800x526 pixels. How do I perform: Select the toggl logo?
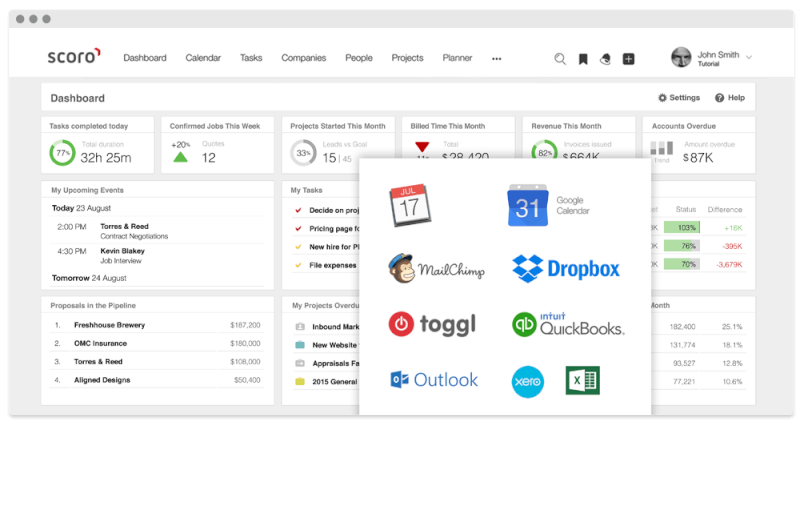[432, 324]
